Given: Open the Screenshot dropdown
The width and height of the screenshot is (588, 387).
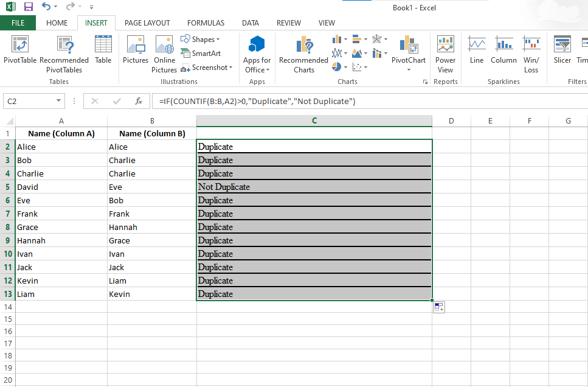Looking at the screenshot, I should (x=230, y=68).
